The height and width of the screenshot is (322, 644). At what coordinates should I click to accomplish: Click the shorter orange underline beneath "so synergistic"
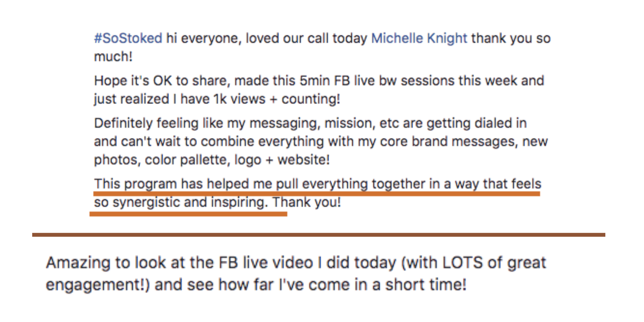pos(188,214)
